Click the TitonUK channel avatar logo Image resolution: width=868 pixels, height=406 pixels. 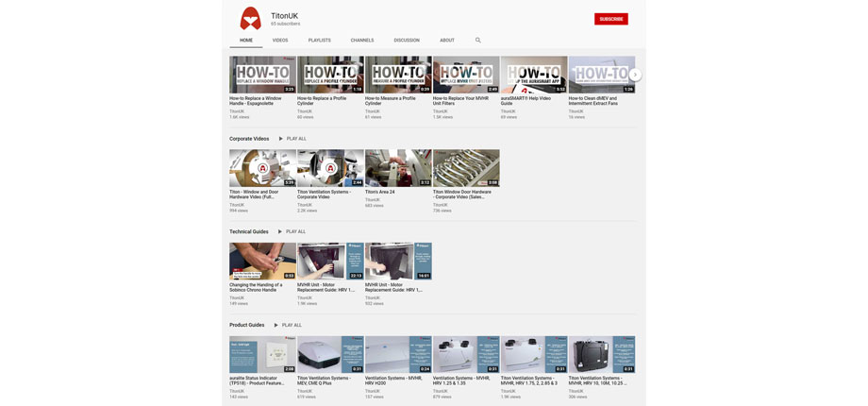250,18
